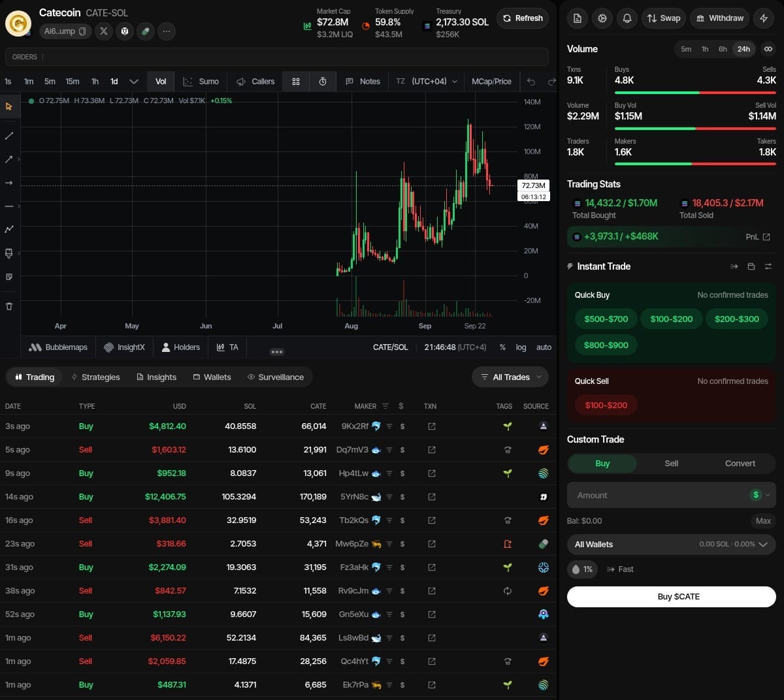Viewport: 784px width, 700px height.
Task: Click the Instant Trade settings sliders icon
Action: (768, 266)
